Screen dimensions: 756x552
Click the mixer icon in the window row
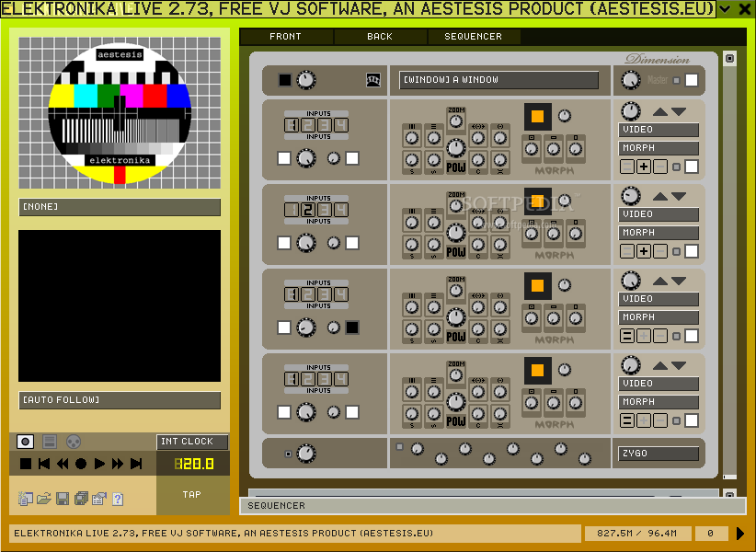373,80
